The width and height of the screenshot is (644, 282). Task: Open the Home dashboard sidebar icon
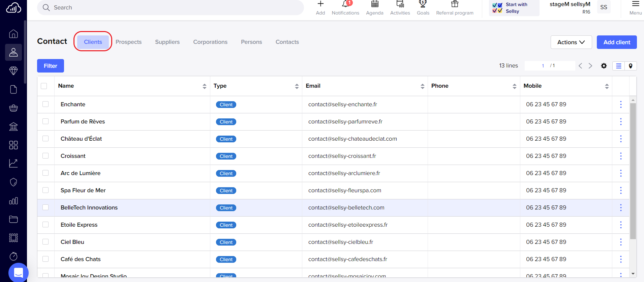13,34
